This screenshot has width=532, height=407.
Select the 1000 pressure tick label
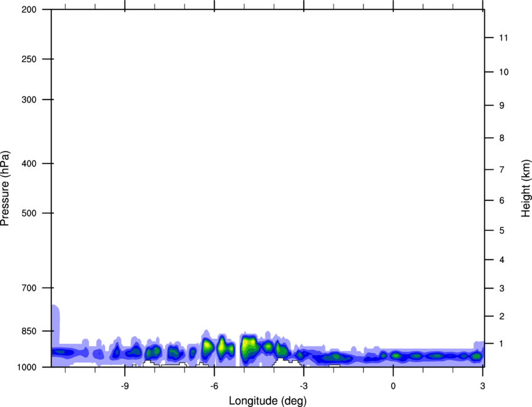tap(27, 367)
